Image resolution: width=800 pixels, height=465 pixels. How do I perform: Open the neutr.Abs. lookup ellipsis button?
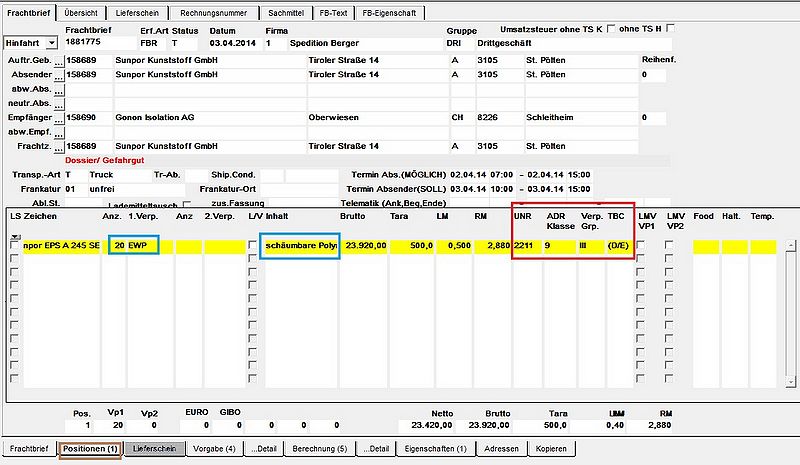[x=59, y=104]
